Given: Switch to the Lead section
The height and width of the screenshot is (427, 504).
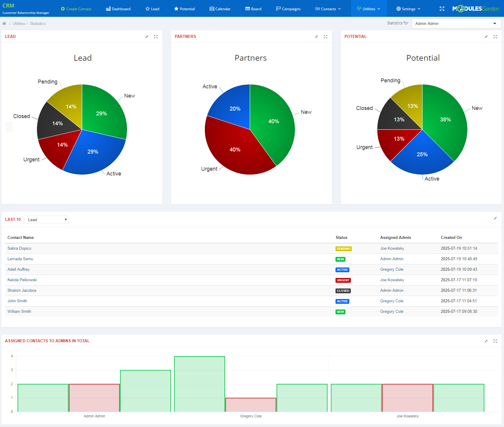Looking at the screenshot, I should tap(152, 9).
